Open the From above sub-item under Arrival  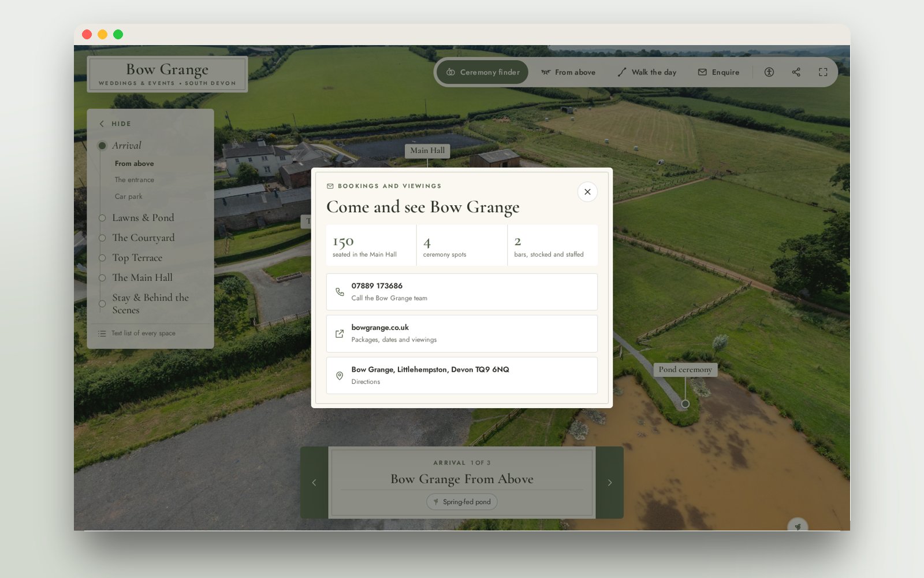click(x=134, y=164)
